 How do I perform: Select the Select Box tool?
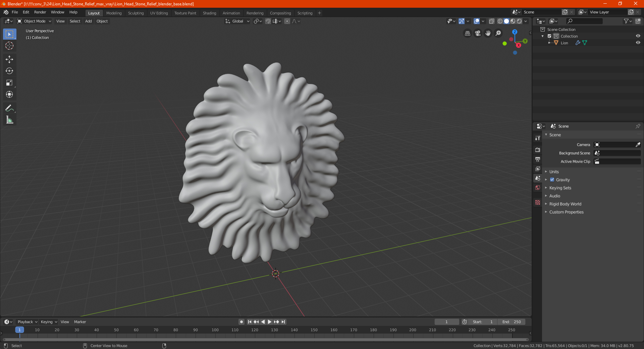tap(9, 34)
